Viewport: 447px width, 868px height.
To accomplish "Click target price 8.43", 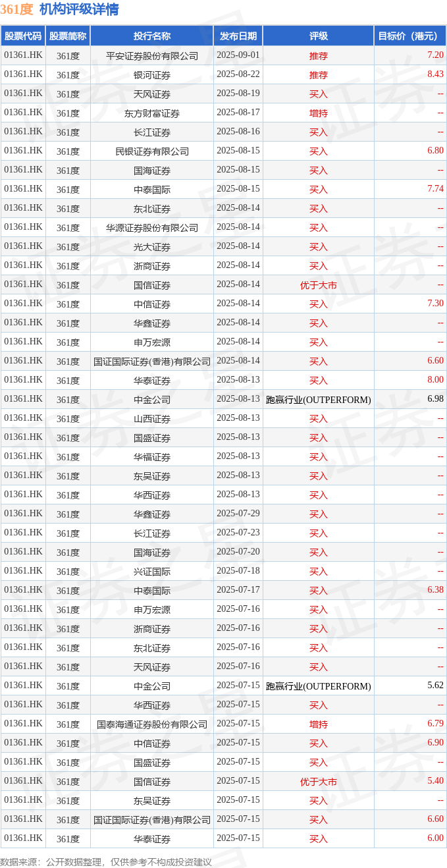I will [435, 74].
